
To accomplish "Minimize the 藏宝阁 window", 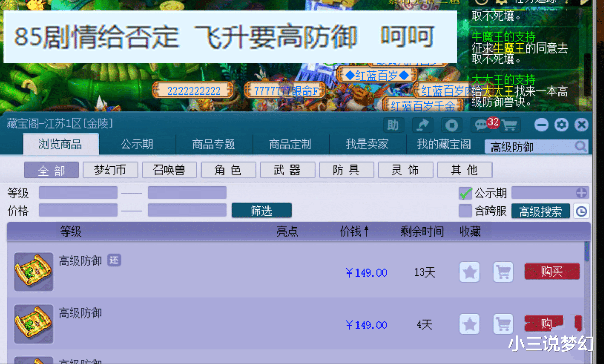I will [541, 125].
